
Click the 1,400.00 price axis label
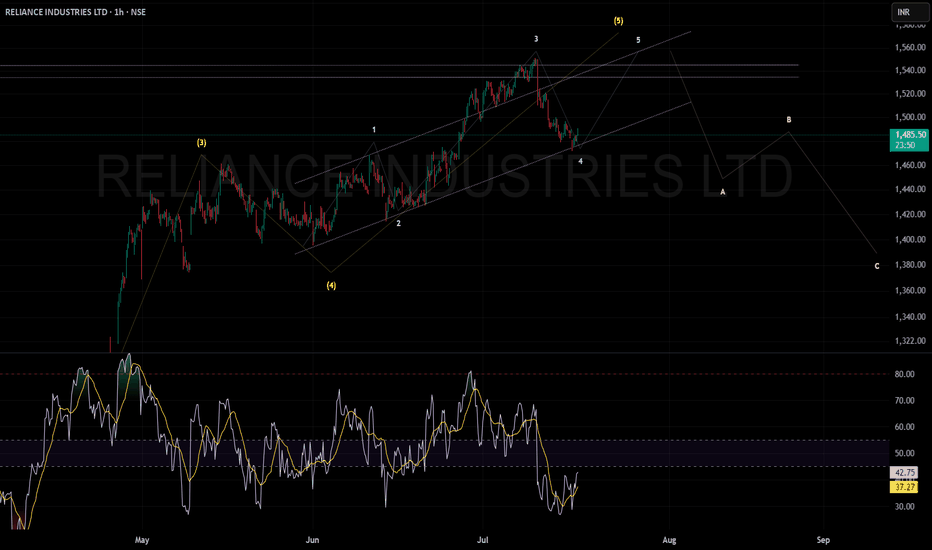click(910, 239)
